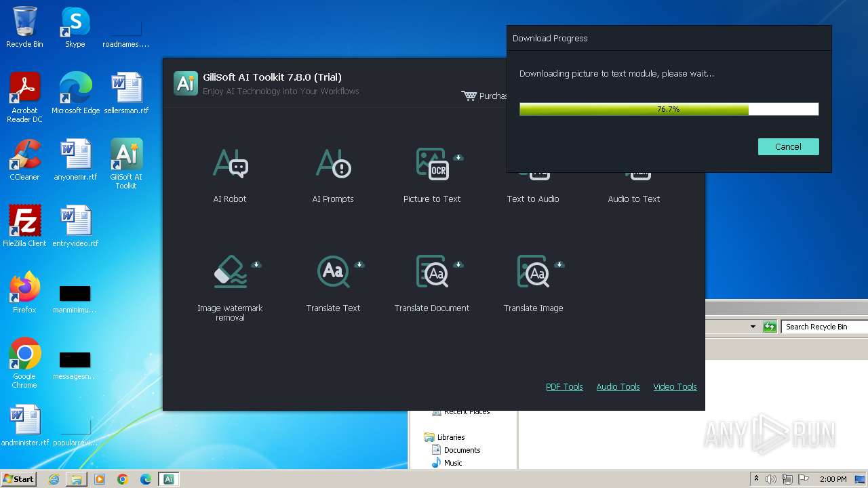This screenshot has width=868, height=488.
Task: Select the GiliSoft AI Toolkit desktop shortcut
Action: coord(126,164)
